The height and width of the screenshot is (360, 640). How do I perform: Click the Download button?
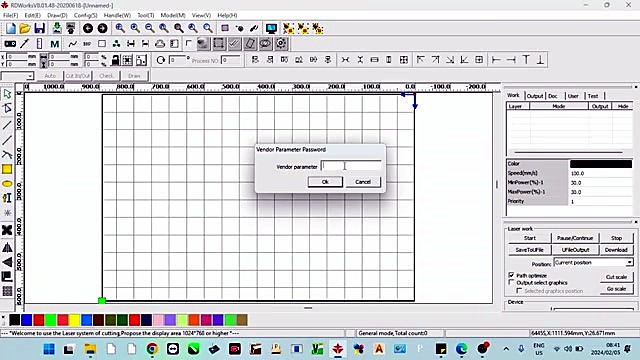tap(616, 250)
